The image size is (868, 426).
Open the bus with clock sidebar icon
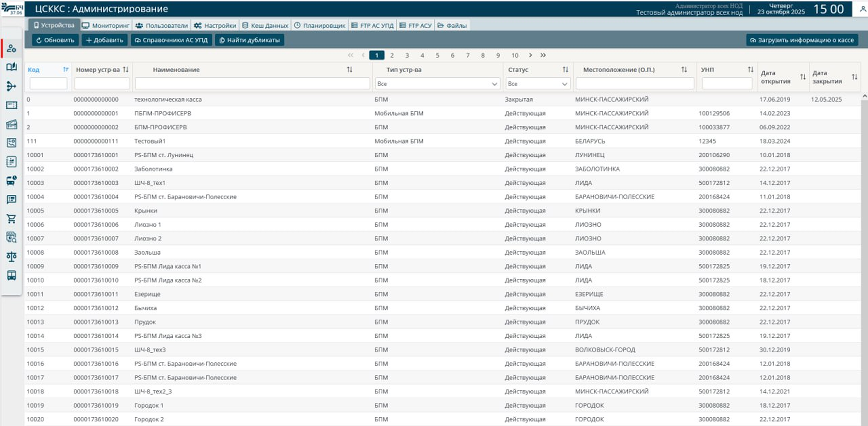point(11,180)
